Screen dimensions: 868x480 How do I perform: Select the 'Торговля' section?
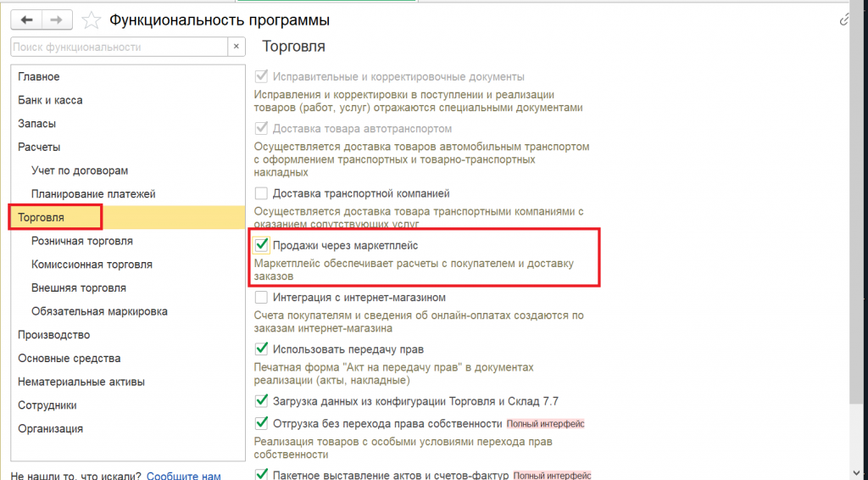[x=128, y=217]
